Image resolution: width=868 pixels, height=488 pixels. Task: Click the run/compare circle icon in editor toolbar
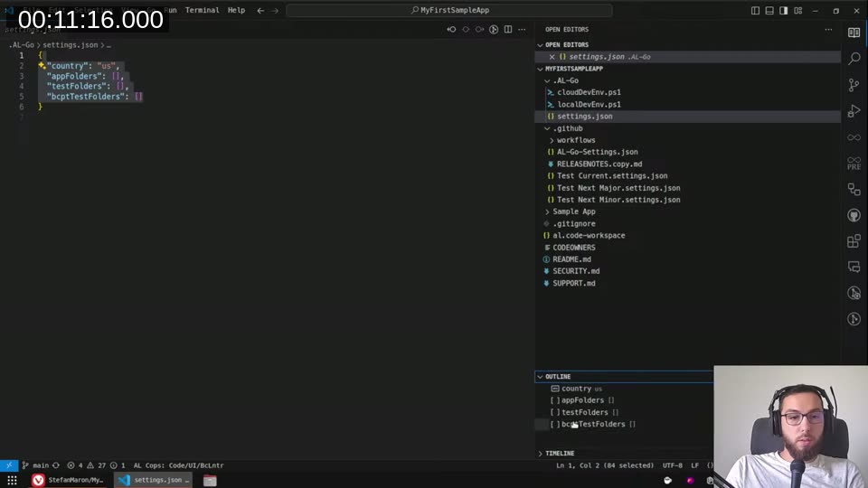click(494, 29)
